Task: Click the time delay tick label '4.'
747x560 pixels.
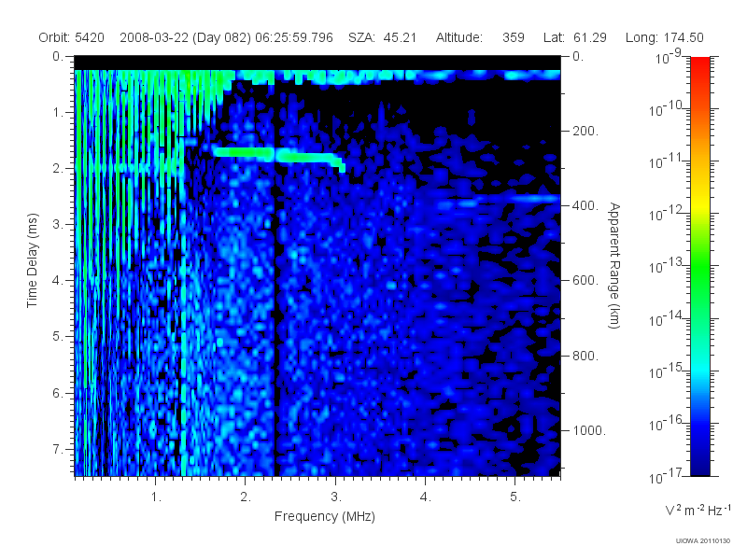Action: 58,281
